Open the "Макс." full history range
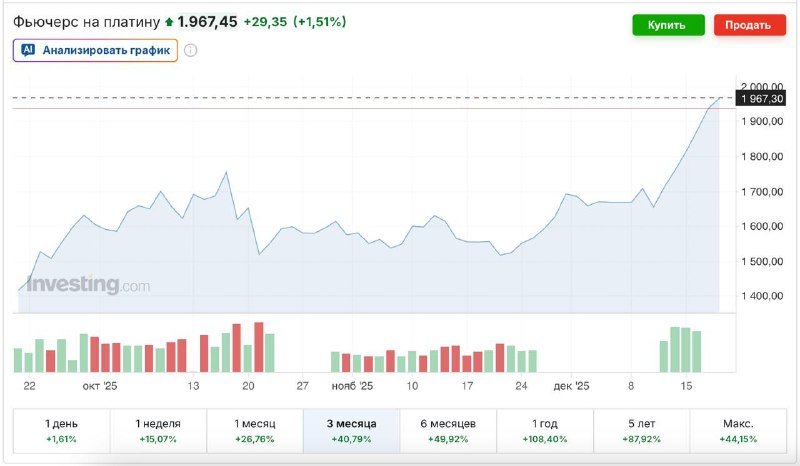800x466 pixels. [x=738, y=430]
